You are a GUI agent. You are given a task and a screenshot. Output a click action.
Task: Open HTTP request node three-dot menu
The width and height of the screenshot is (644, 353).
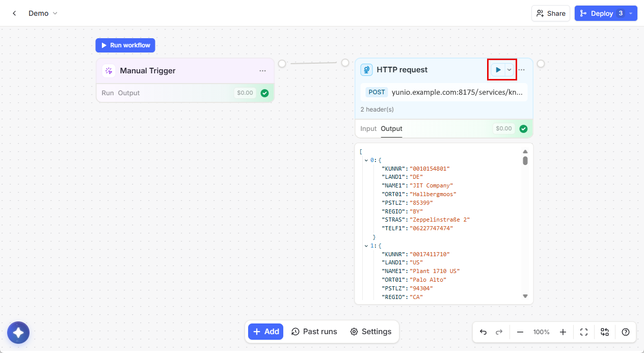pos(521,70)
